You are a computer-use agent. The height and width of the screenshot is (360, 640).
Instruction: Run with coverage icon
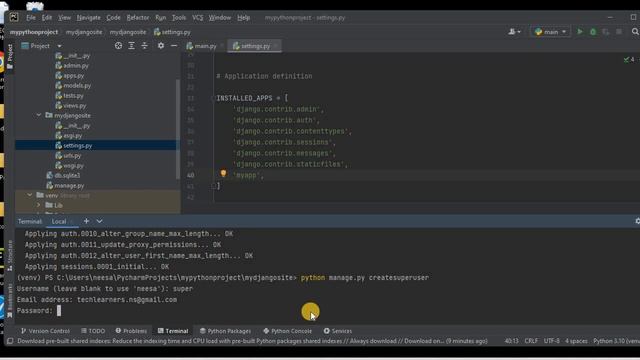click(606, 32)
